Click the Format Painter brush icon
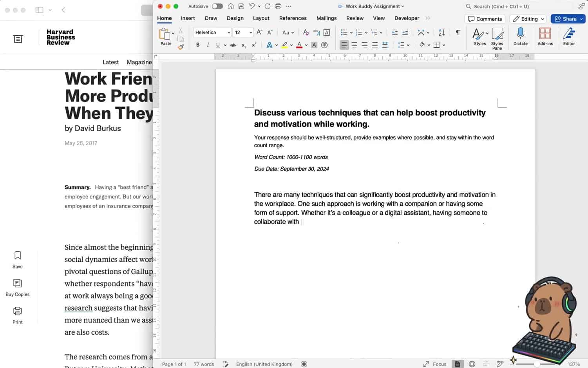Screen dimensions: 588x368 pos(181,47)
